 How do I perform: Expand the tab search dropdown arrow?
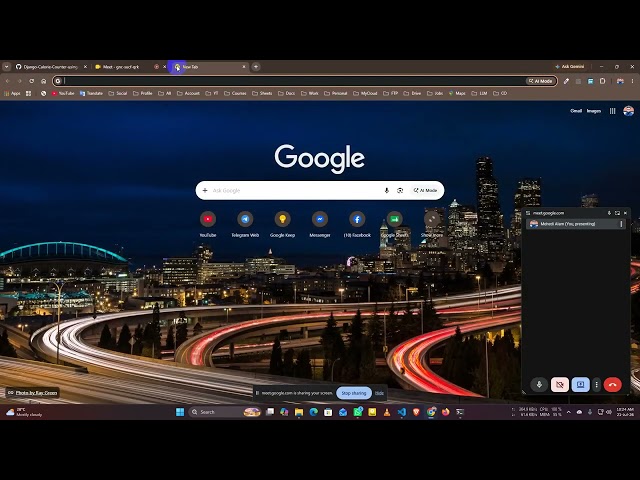pyautogui.click(x=7, y=67)
